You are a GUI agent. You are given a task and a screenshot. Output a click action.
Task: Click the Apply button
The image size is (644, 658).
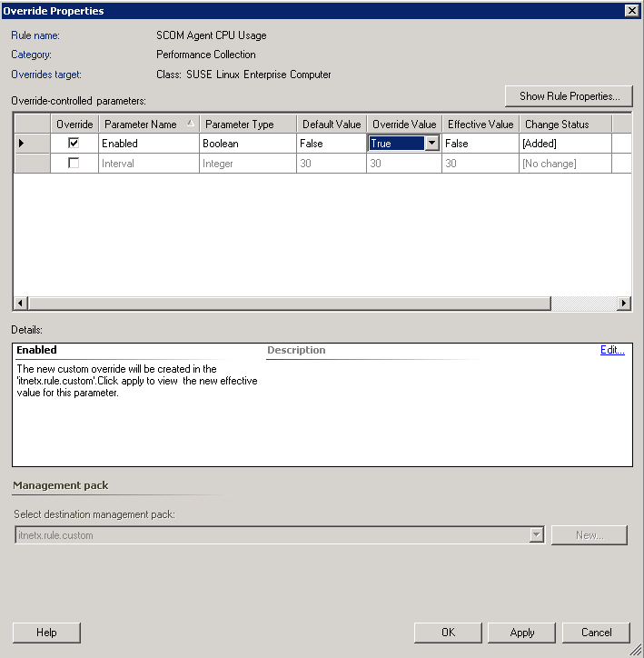pos(521,633)
